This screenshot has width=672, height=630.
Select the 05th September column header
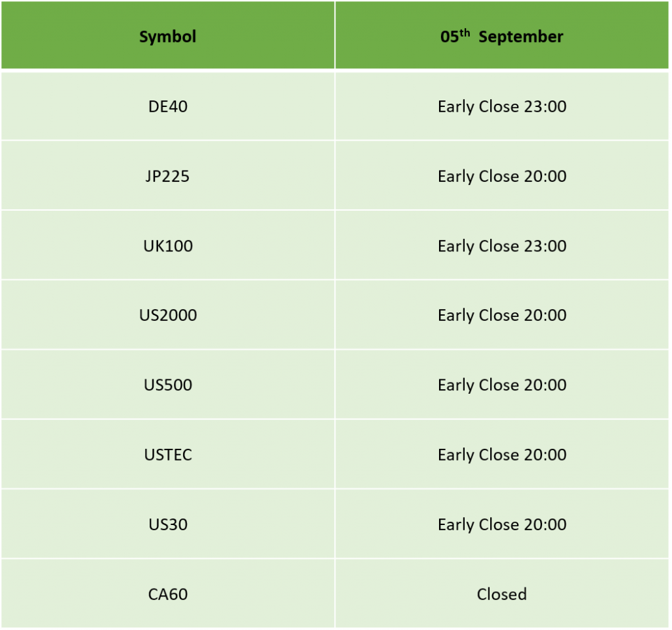click(x=502, y=35)
